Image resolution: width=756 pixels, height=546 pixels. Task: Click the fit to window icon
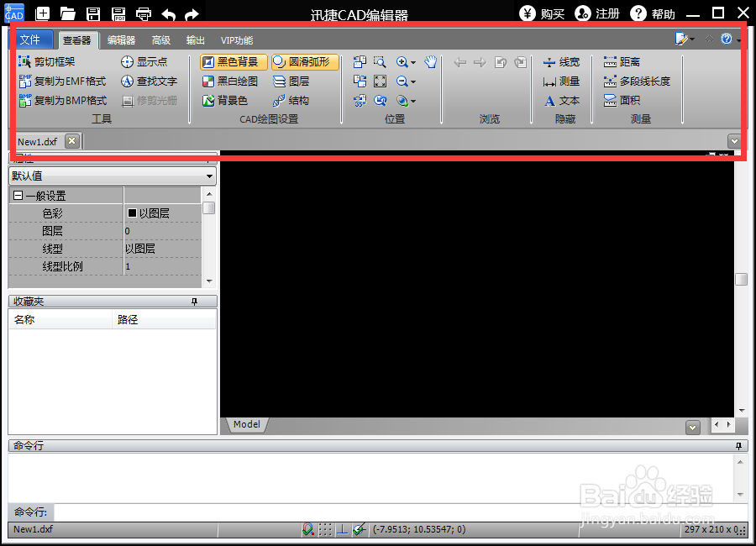380,81
